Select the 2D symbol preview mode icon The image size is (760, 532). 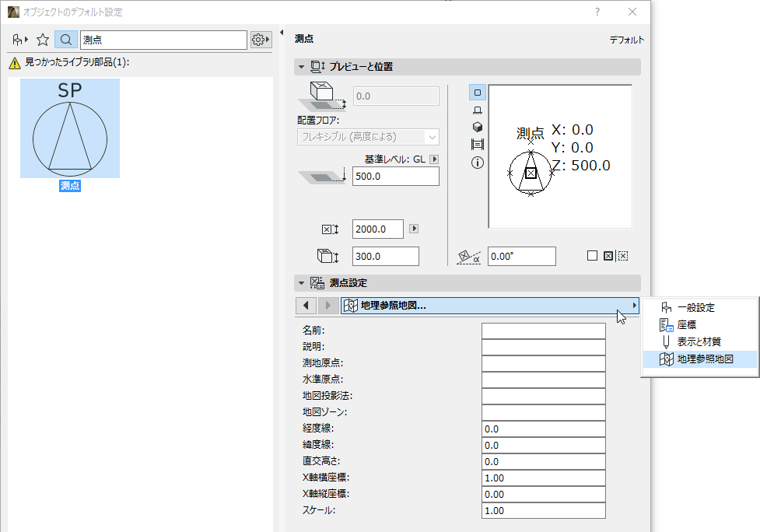[477, 92]
